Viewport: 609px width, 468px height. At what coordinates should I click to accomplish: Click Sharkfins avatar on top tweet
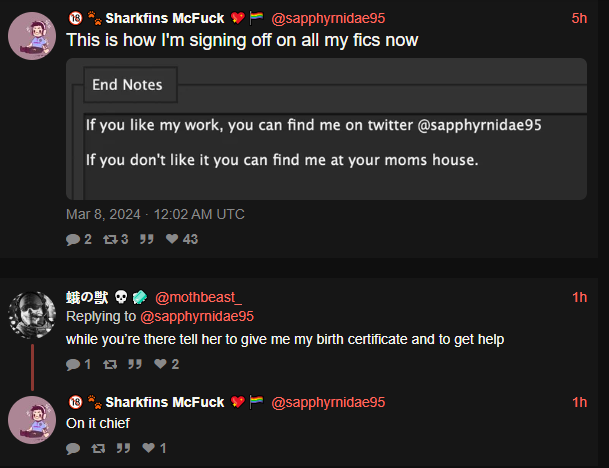tap(32, 36)
